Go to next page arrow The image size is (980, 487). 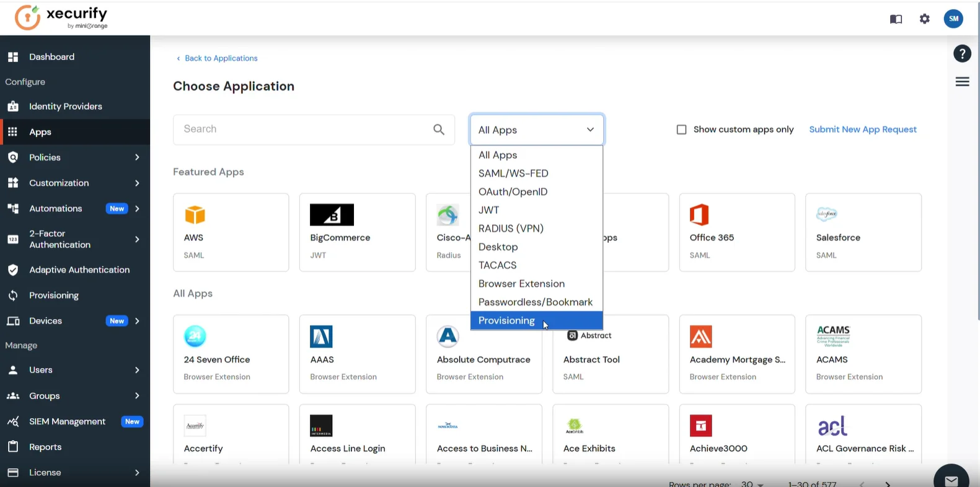click(x=888, y=484)
